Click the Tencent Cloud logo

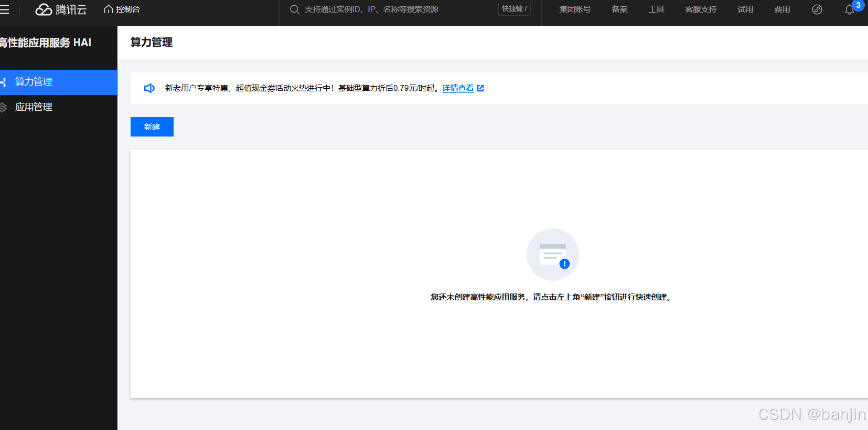point(61,9)
